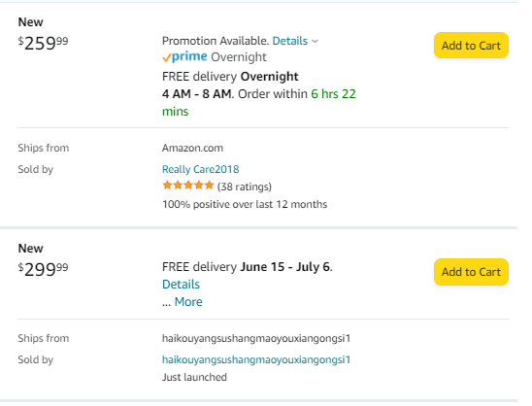Open the 38 ratings count
Viewport: 532px width, 406px height.
[x=245, y=186]
